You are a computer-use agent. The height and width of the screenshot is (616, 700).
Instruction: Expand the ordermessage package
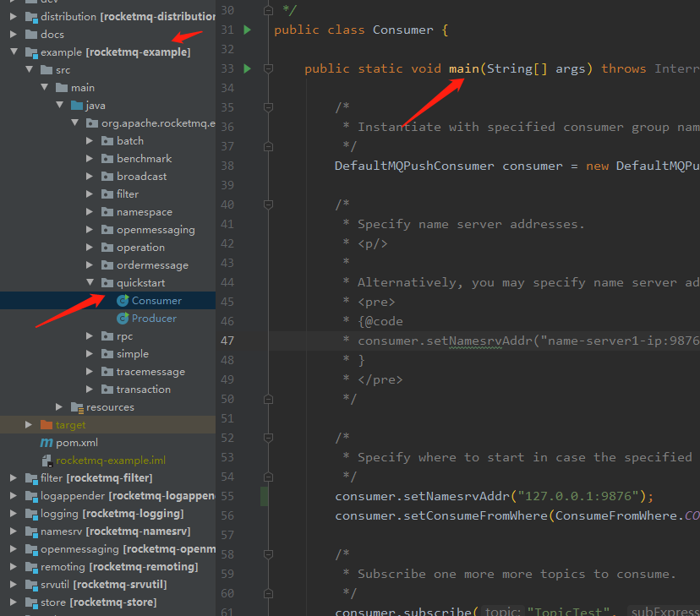pos(90,265)
